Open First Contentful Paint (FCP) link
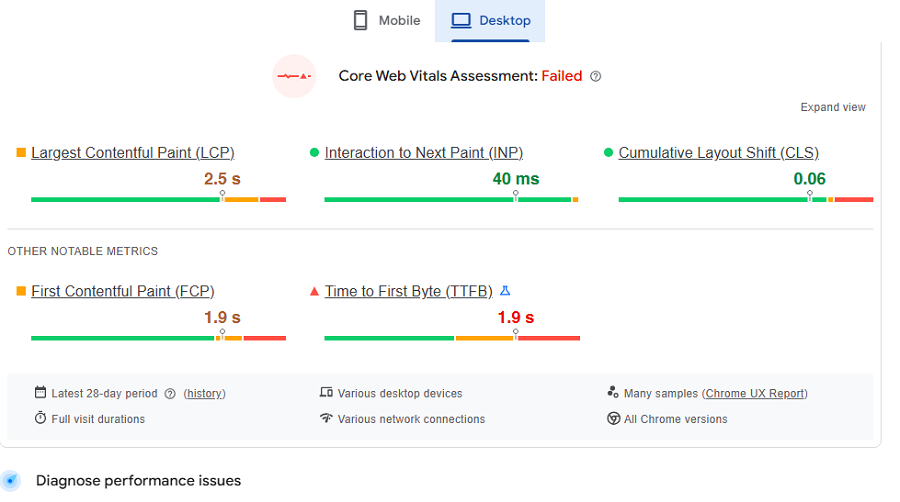Screen dimensions: 900x502 click(x=123, y=291)
